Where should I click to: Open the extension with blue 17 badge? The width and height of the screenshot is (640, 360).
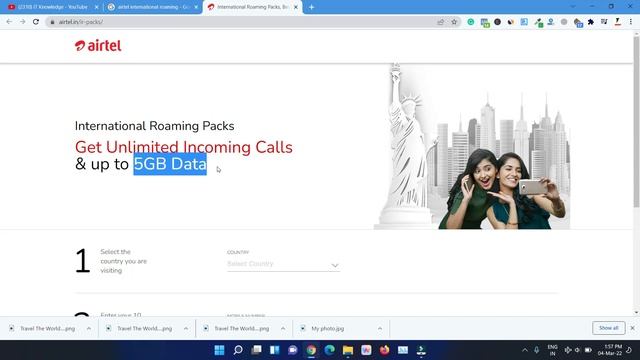tap(578, 22)
